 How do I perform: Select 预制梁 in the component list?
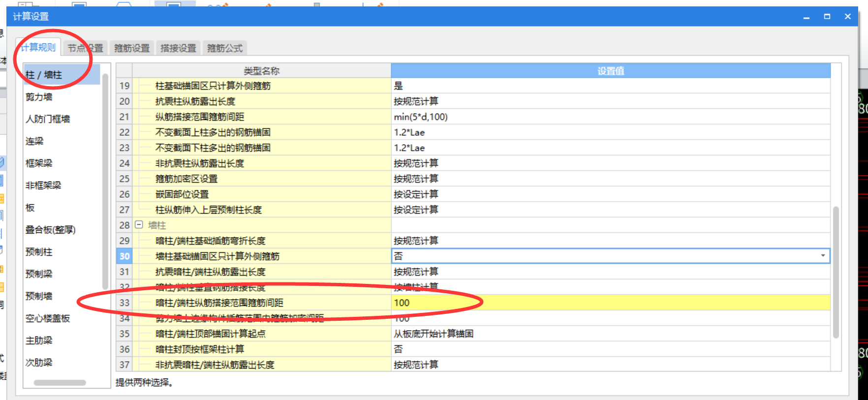(x=39, y=274)
